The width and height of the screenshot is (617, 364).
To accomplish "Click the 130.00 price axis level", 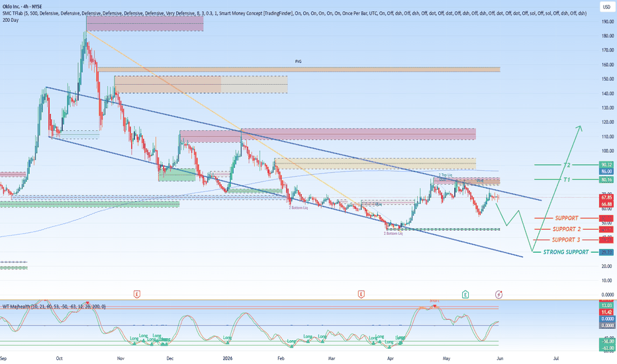I will pos(608,108).
